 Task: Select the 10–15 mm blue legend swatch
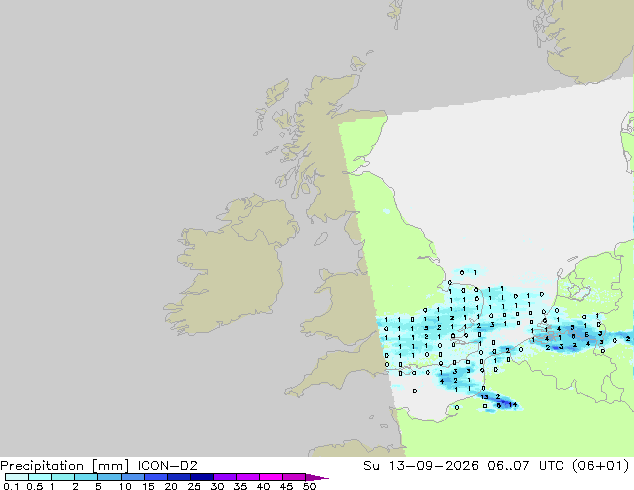click(133, 477)
